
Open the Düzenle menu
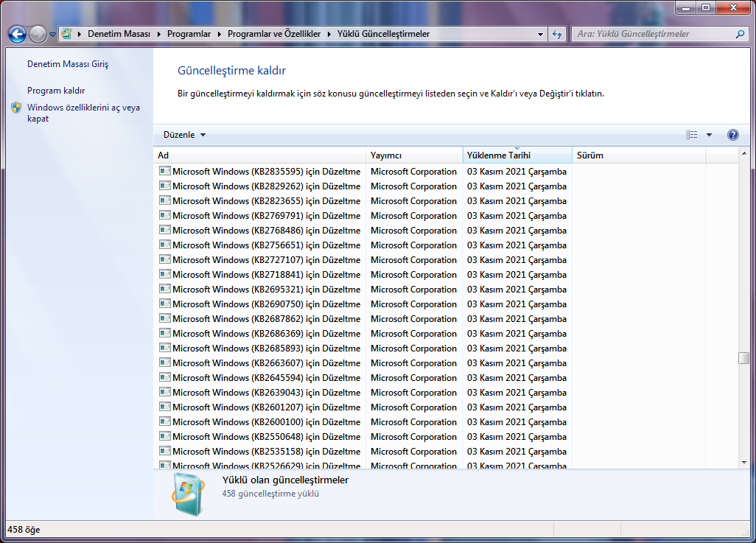184,135
